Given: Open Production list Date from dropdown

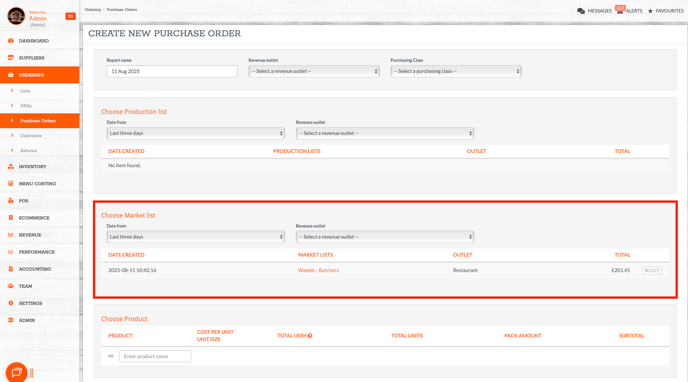Looking at the screenshot, I should point(195,133).
